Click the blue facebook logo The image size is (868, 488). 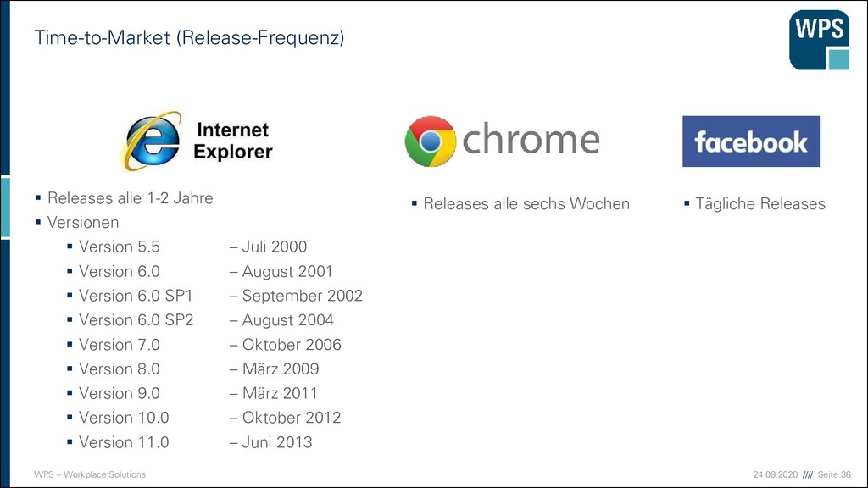coord(751,141)
